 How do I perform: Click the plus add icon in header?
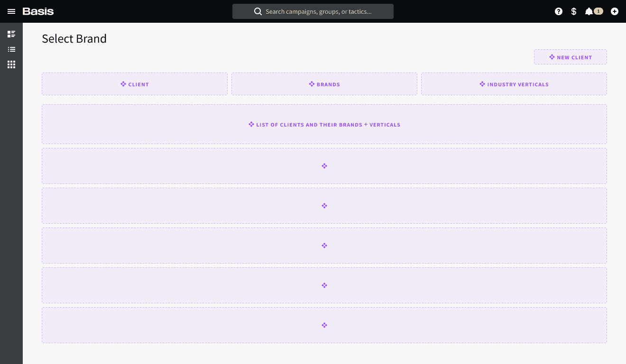[x=615, y=11]
